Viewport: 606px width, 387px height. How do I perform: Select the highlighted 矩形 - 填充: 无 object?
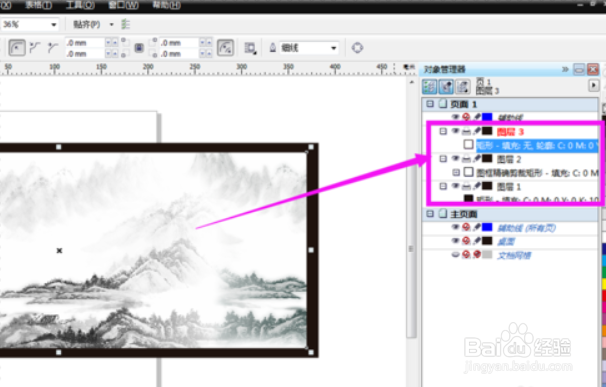(x=537, y=145)
